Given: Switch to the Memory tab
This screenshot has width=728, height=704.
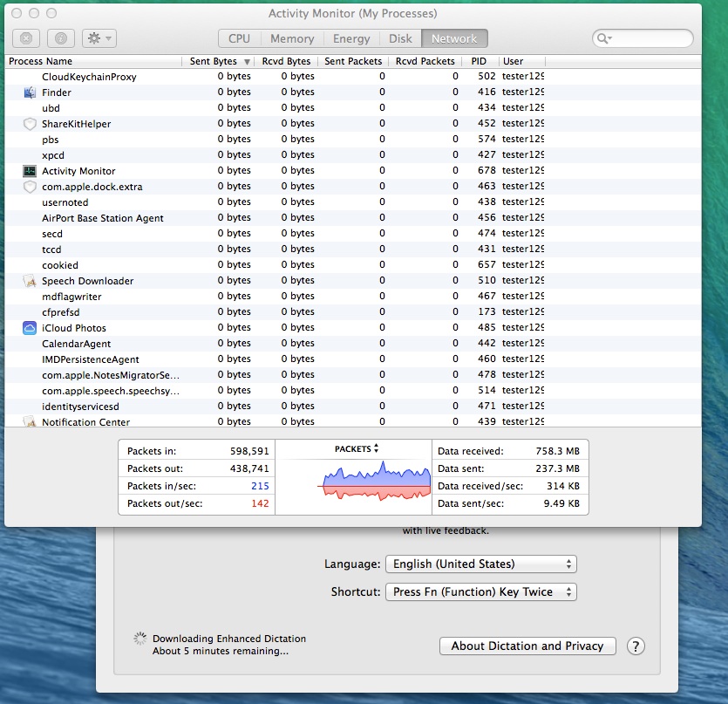Looking at the screenshot, I should (x=292, y=38).
